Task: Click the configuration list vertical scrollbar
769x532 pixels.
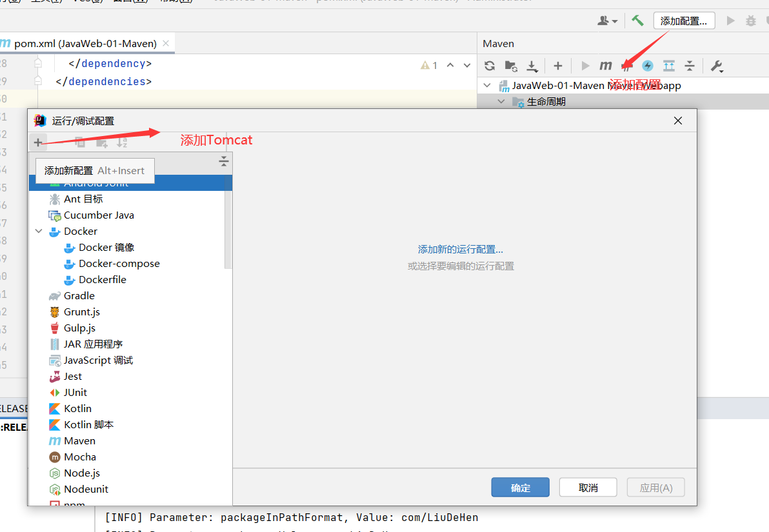Action: click(228, 222)
